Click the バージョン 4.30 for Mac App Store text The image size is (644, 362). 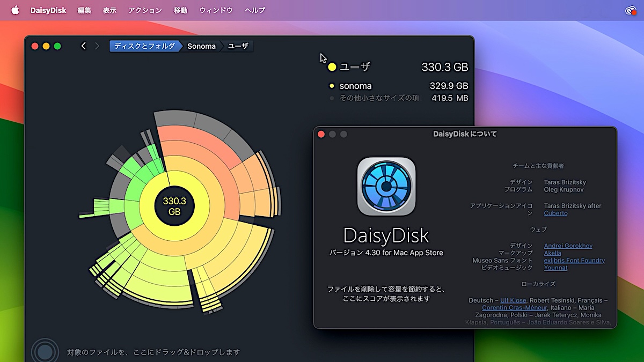click(386, 253)
